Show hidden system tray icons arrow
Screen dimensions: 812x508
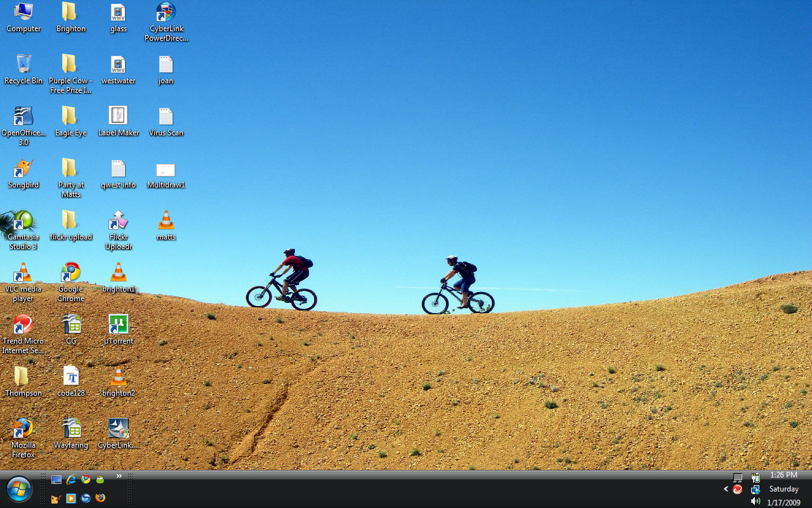pyautogui.click(x=726, y=489)
